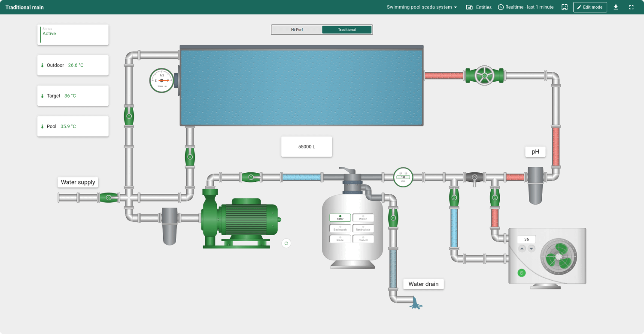Click the Water supply label

(x=78, y=182)
